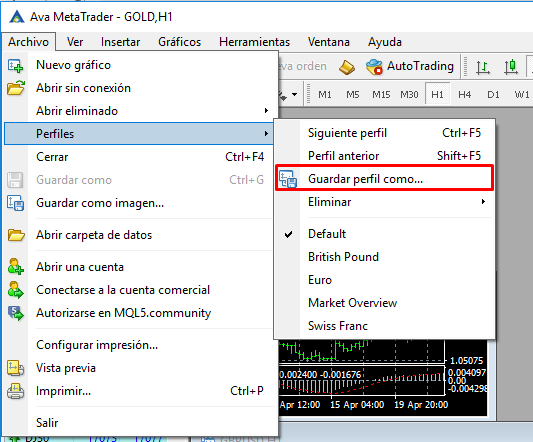533x442 pixels.
Task: Click the indicator subwindow with red line
Action: click(x=362, y=381)
